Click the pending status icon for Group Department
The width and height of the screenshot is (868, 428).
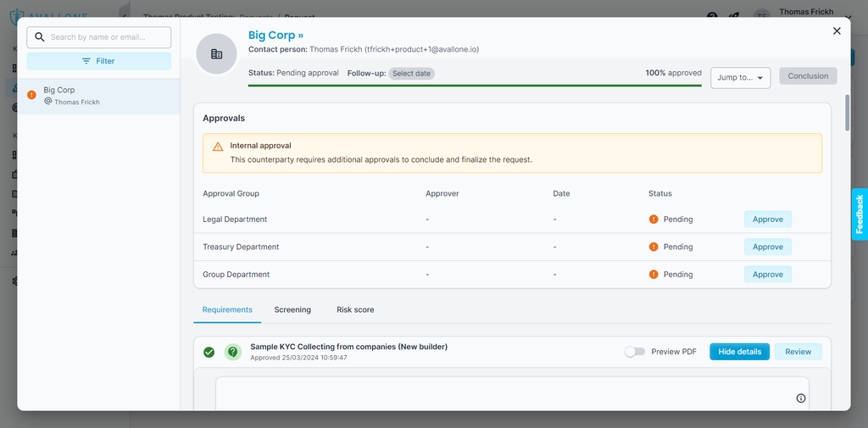[x=654, y=274]
